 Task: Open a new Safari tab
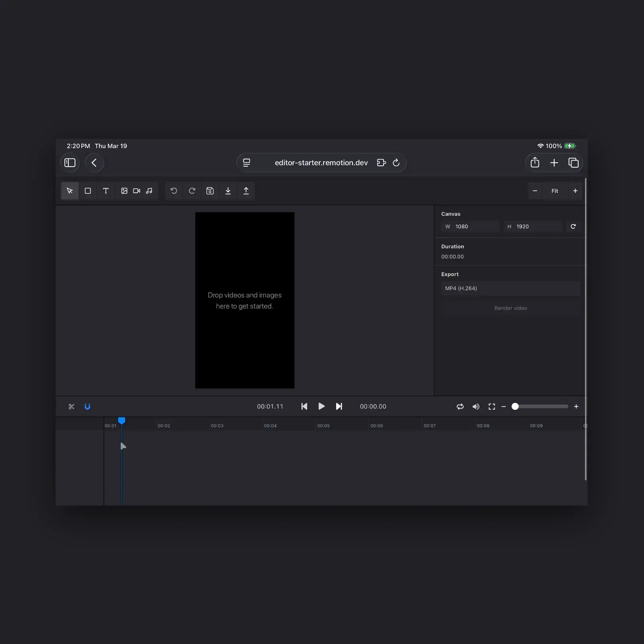(554, 163)
